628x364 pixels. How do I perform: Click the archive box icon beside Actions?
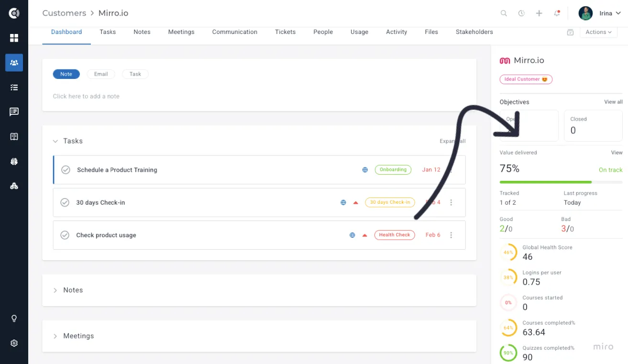pos(570,32)
